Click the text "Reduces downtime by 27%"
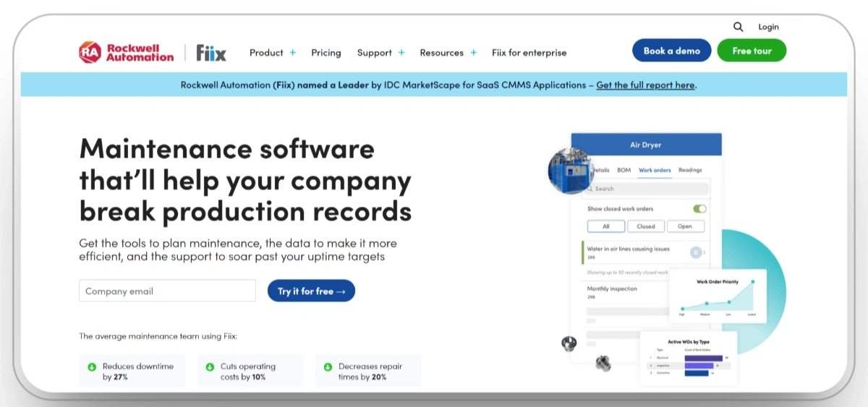 point(138,372)
